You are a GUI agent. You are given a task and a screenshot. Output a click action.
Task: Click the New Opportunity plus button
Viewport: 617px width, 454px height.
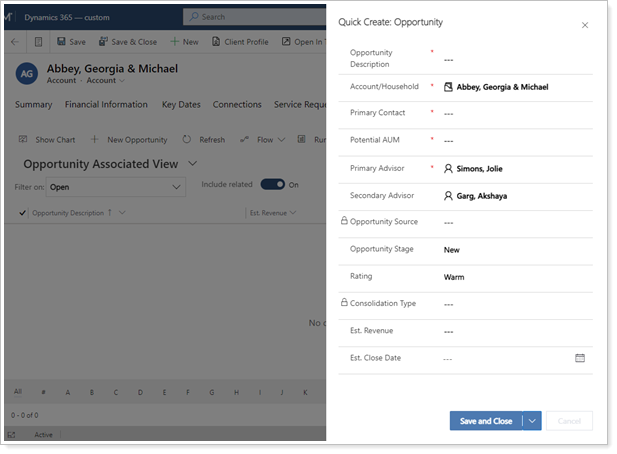pyautogui.click(x=95, y=140)
